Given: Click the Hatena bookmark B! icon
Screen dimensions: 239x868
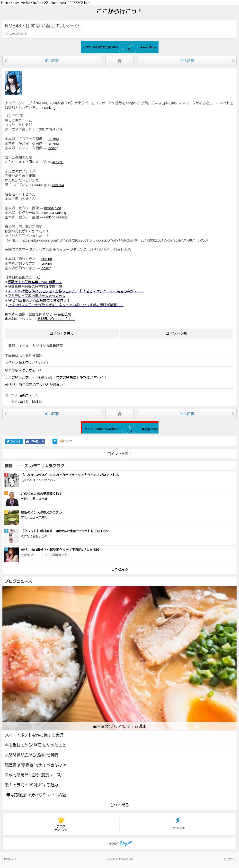Looking at the screenshot, I should click(x=55, y=441).
